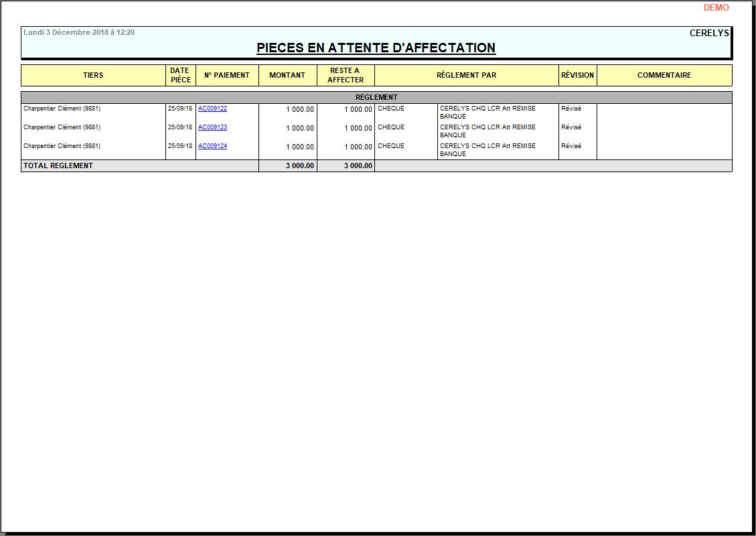The image size is (756, 536).
Task: Click the N° PAIEMENT column header
Action: coord(227,75)
